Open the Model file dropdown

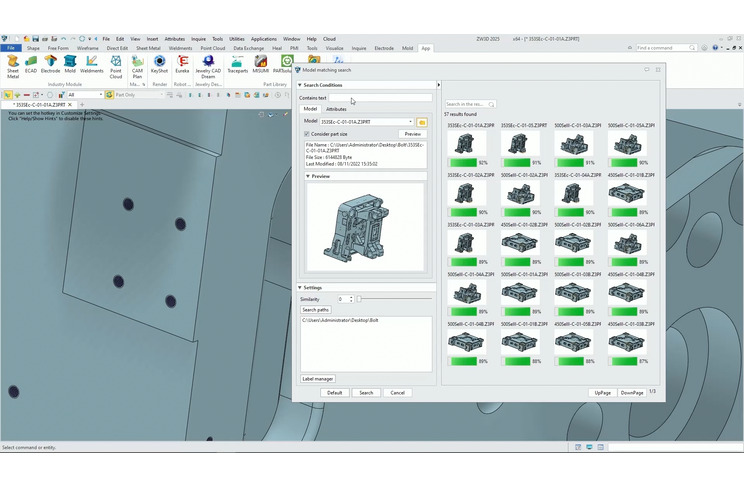(410, 122)
